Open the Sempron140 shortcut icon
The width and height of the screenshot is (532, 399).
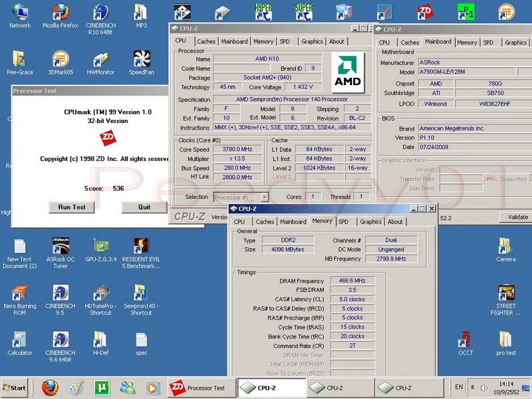click(x=141, y=301)
